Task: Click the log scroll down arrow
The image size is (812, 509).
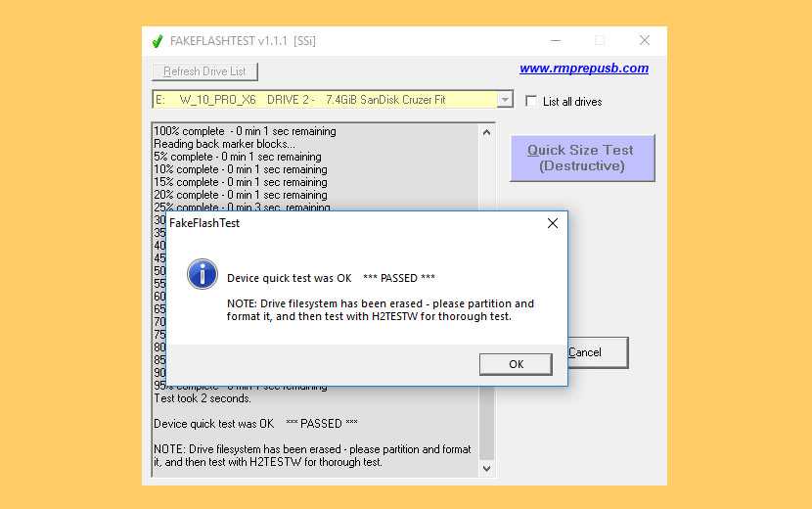Action: point(486,469)
